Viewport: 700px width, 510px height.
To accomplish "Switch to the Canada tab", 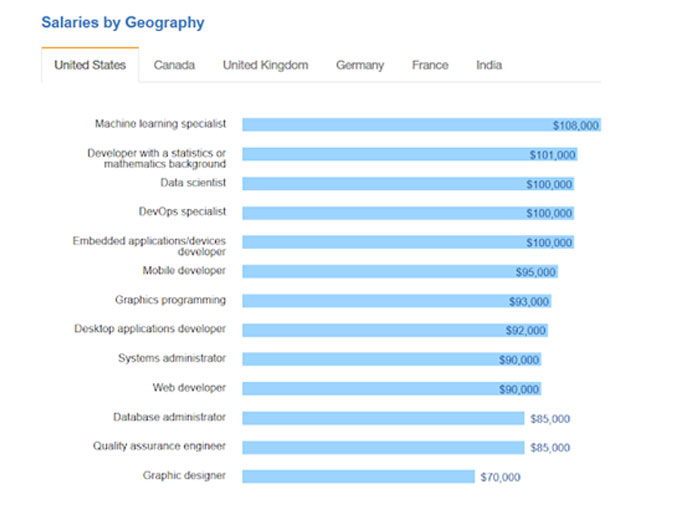I will click(x=174, y=65).
